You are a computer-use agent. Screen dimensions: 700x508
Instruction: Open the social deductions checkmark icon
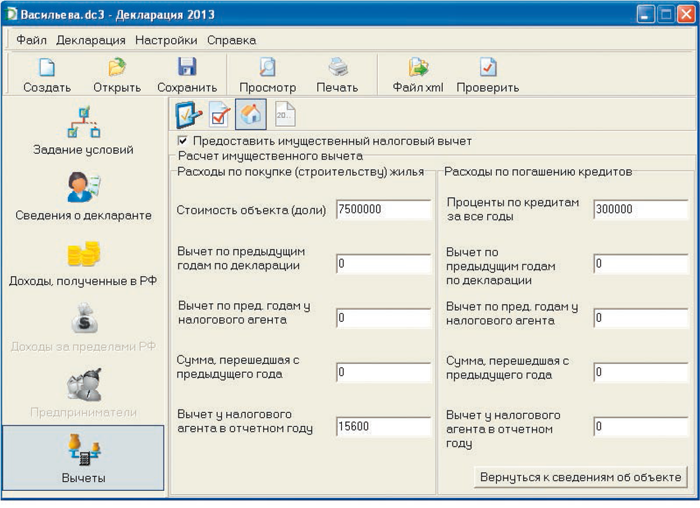[220, 115]
